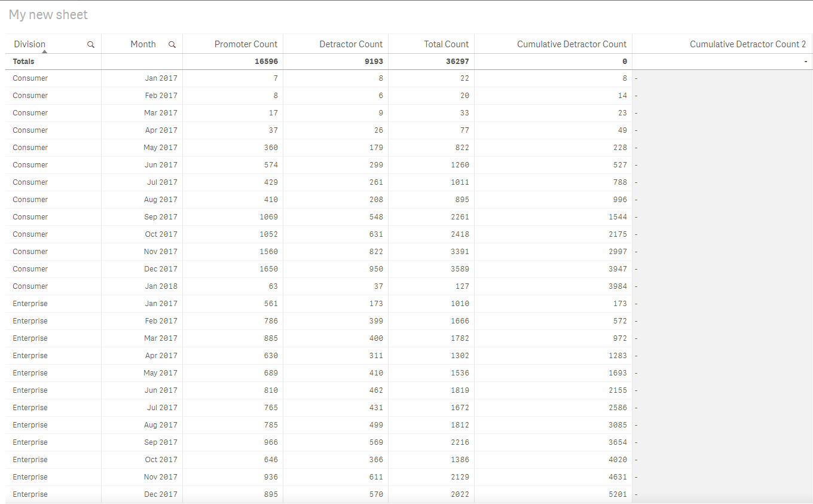The height and width of the screenshot is (504, 813).
Task: Open the Month column search icon
Action: (172, 44)
